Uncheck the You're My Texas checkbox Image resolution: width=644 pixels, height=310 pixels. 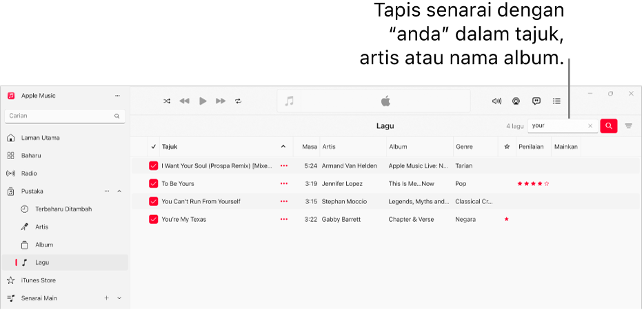pos(153,219)
